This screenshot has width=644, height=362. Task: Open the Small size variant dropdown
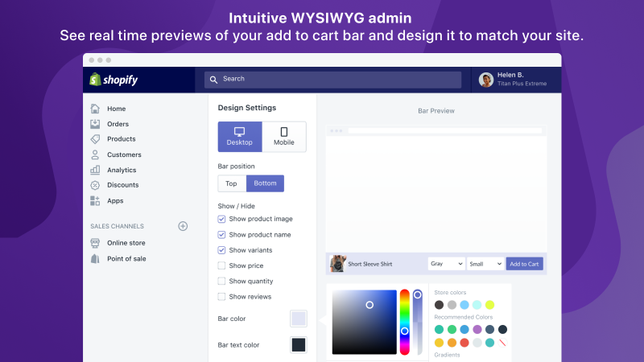pyautogui.click(x=485, y=264)
